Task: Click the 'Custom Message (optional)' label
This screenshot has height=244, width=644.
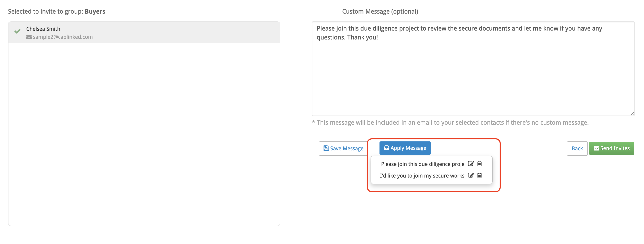Action: pyautogui.click(x=380, y=12)
